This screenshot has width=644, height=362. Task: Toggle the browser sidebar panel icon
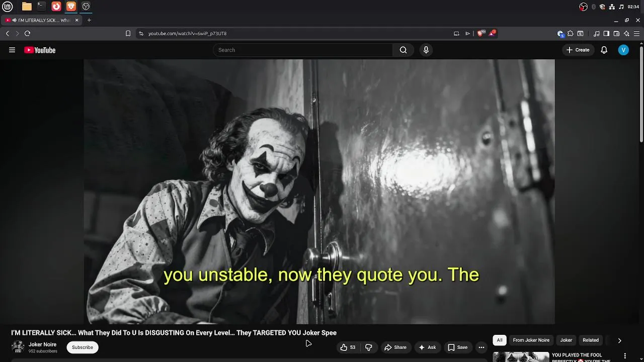tap(606, 34)
